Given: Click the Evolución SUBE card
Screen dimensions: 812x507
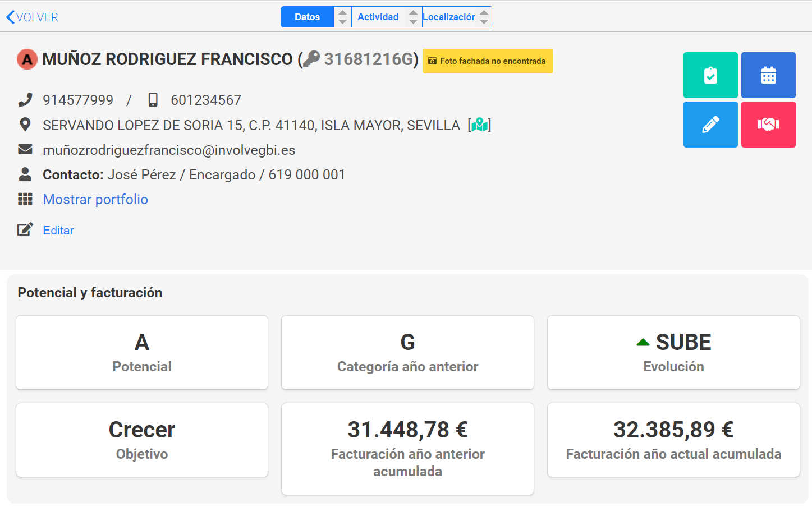Looking at the screenshot, I should pos(673,353).
